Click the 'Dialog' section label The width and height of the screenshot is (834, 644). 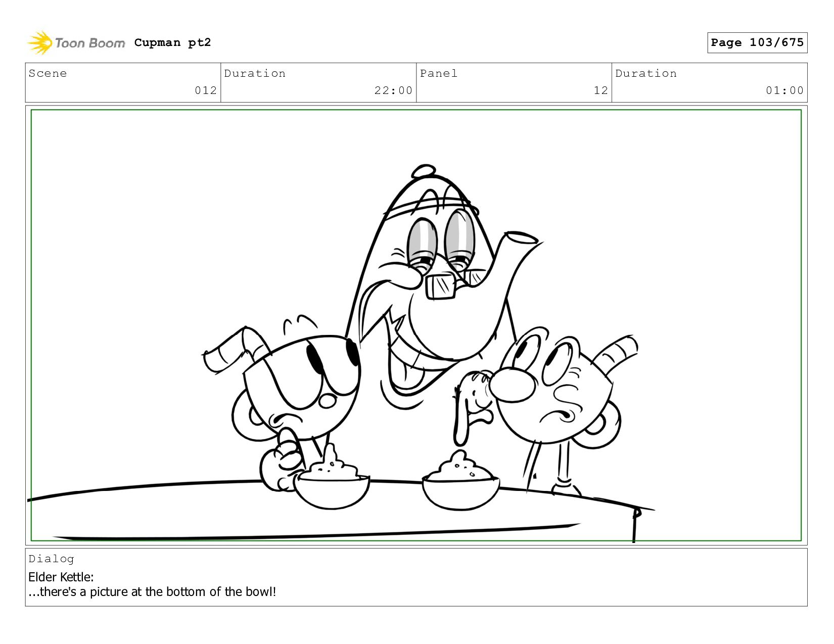(x=51, y=559)
